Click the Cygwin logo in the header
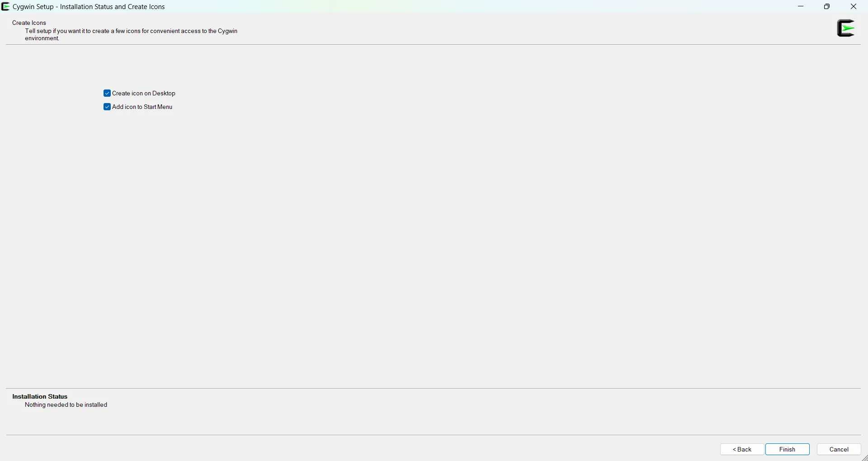868x461 pixels. point(846,28)
